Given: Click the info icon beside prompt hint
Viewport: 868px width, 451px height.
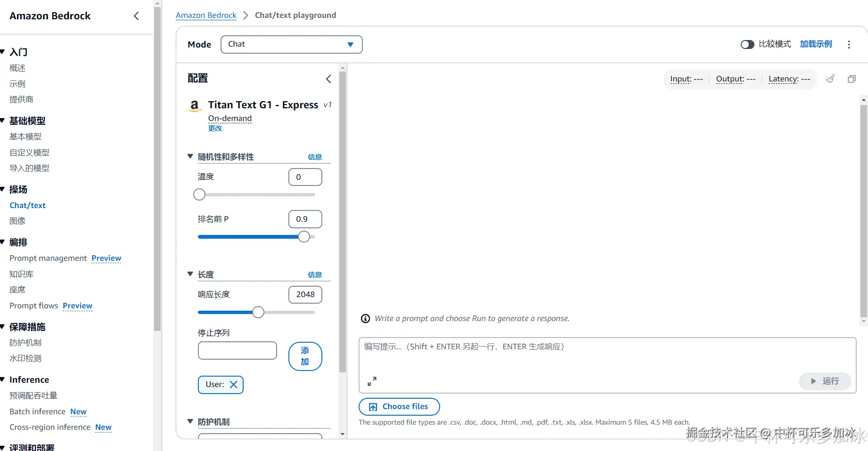Looking at the screenshot, I should click(365, 319).
